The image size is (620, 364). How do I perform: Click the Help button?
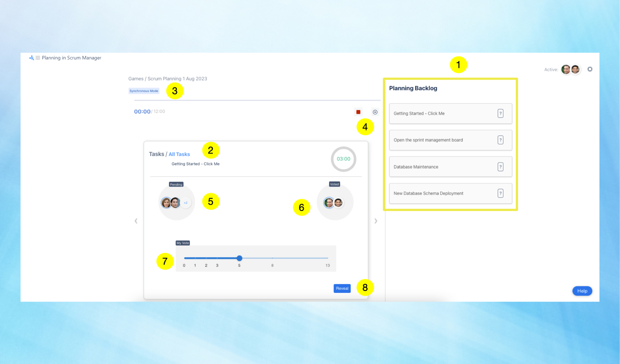pos(582,291)
